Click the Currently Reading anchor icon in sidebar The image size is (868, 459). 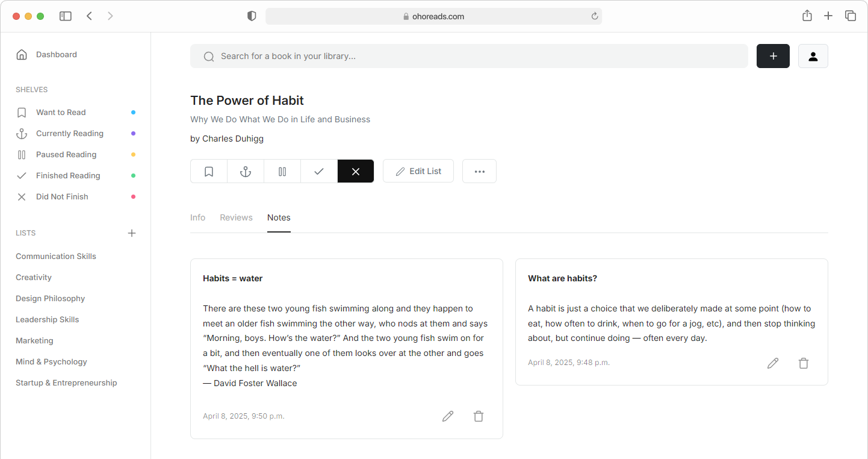(x=22, y=134)
